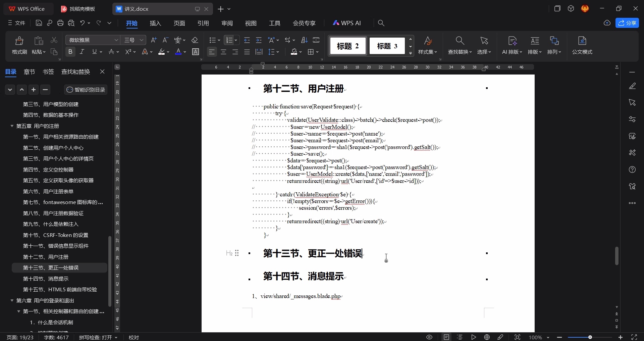Apply highlight color to selected text
644x341 pixels.
tap(162, 52)
